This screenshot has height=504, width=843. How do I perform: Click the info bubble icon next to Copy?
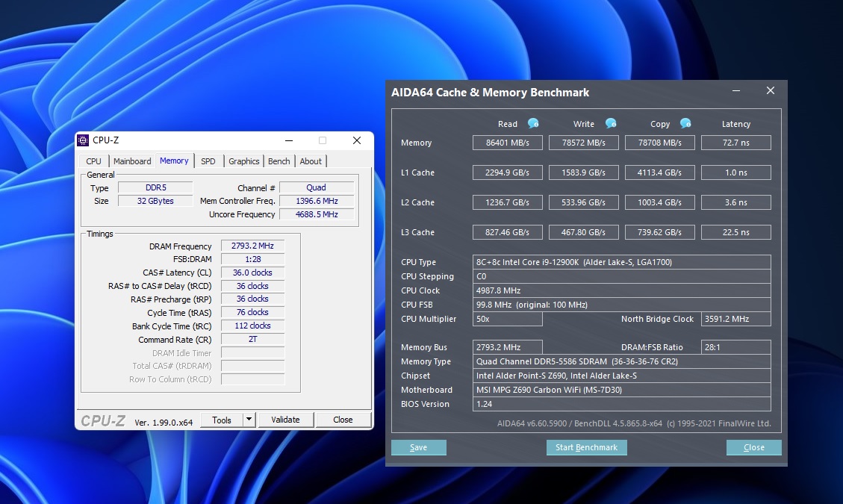click(x=685, y=123)
